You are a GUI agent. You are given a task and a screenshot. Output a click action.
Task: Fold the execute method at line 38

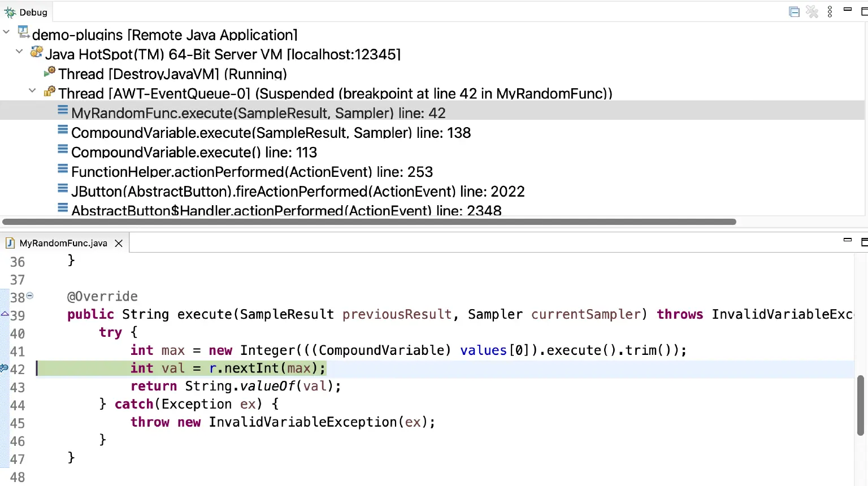tap(30, 295)
